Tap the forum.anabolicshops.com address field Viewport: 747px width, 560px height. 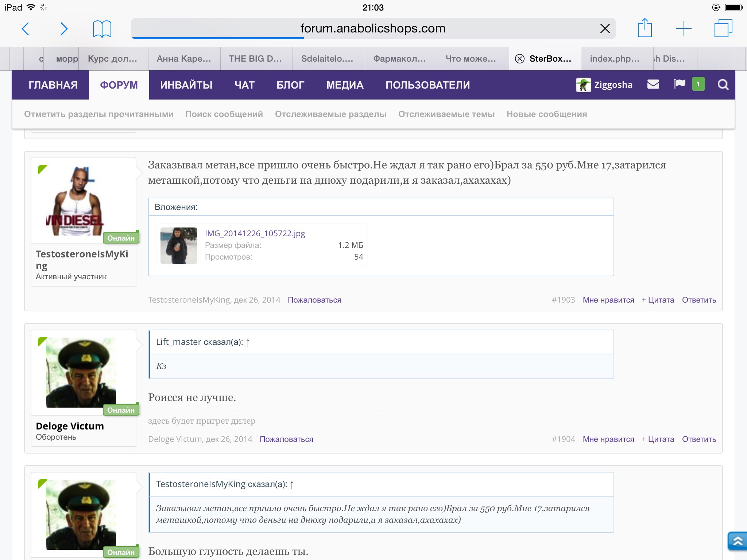[x=373, y=28]
